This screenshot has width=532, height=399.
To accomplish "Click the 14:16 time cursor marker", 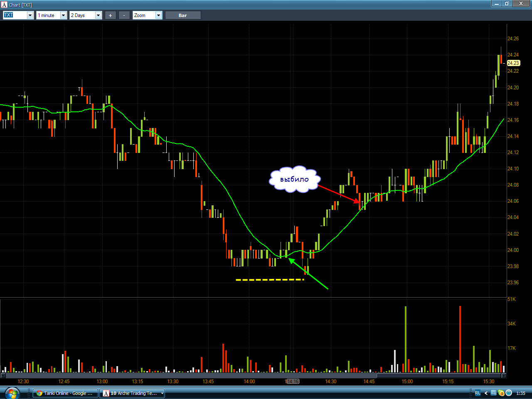I will coord(293,382).
